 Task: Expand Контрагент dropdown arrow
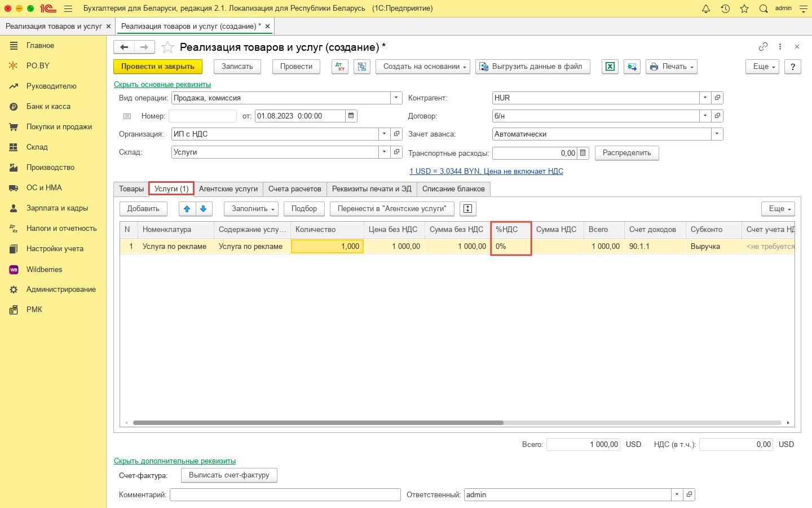[705, 98]
